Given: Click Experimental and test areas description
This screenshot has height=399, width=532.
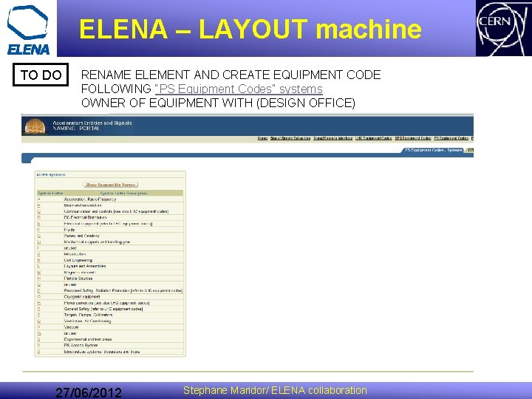Looking at the screenshot, I should (88, 339).
